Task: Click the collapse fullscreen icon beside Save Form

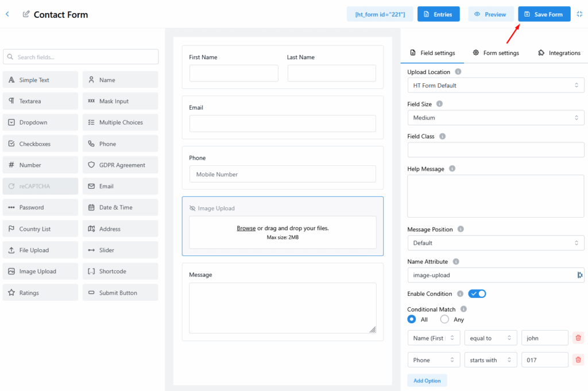Action: click(x=579, y=14)
